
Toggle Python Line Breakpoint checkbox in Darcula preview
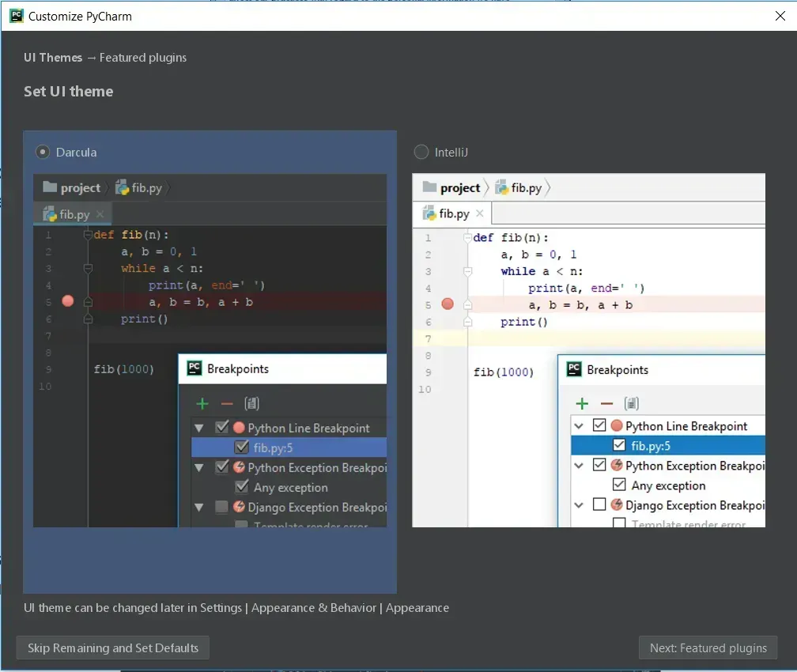(x=221, y=427)
